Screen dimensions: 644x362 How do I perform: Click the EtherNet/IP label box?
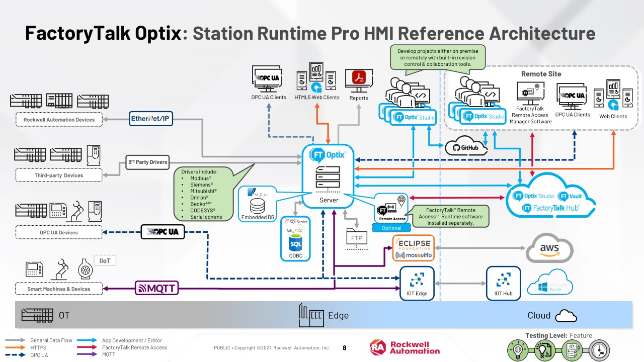[x=152, y=119]
